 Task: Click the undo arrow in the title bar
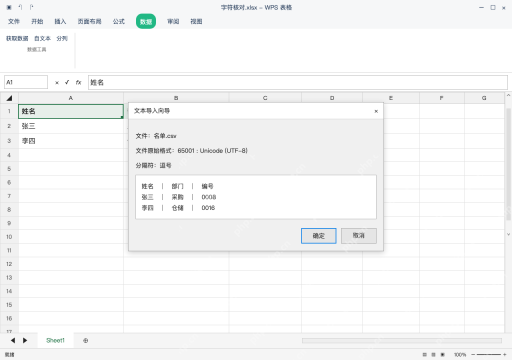pos(20,7)
